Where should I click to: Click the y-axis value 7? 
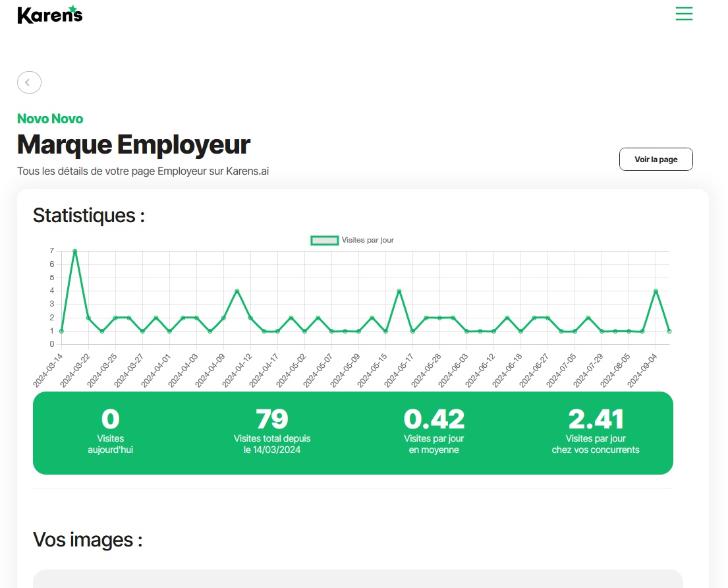tap(52, 250)
